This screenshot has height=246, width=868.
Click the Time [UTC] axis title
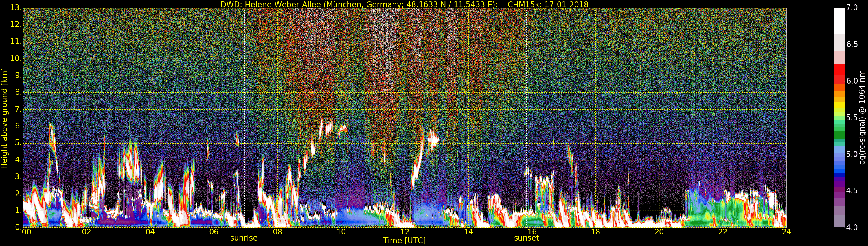coord(404,240)
